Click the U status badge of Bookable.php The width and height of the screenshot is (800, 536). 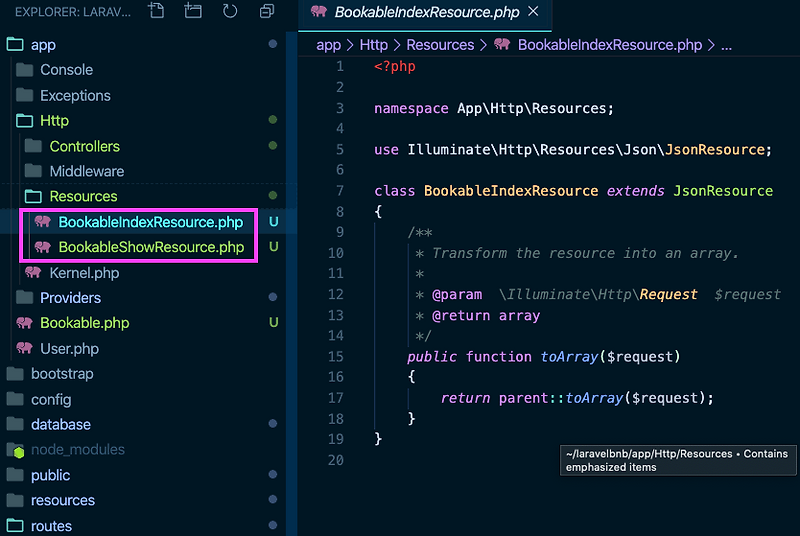click(x=273, y=323)
